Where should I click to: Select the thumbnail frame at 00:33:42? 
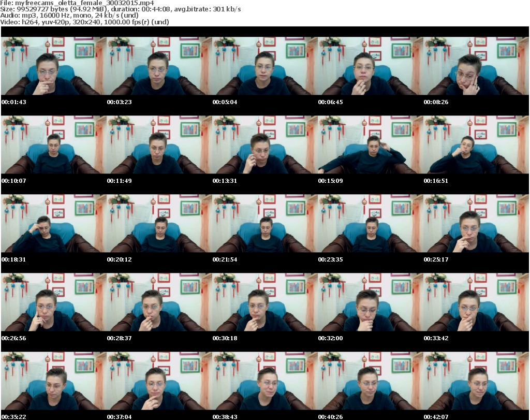476,302
